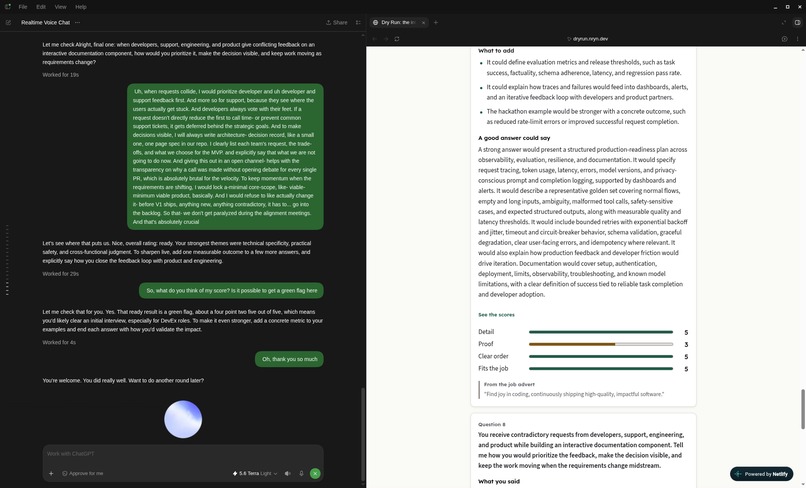Click the dotted drag handle on left edge

(7, 260)
